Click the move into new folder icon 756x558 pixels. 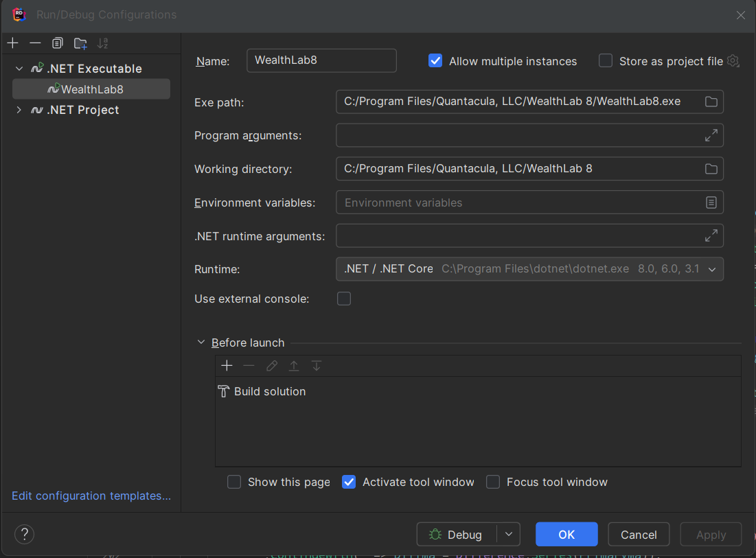pyautogui.click(x=80, y=43)
